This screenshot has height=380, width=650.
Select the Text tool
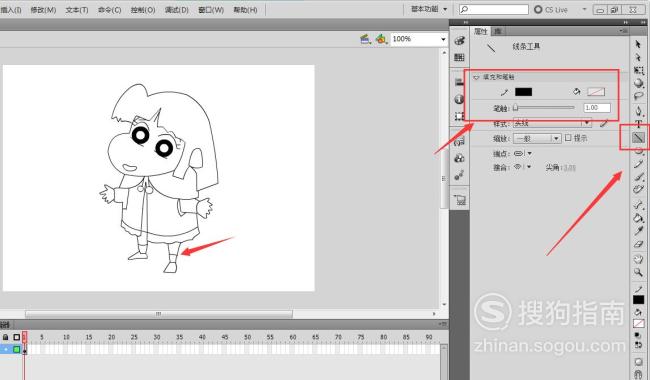[x=638, y=124]
